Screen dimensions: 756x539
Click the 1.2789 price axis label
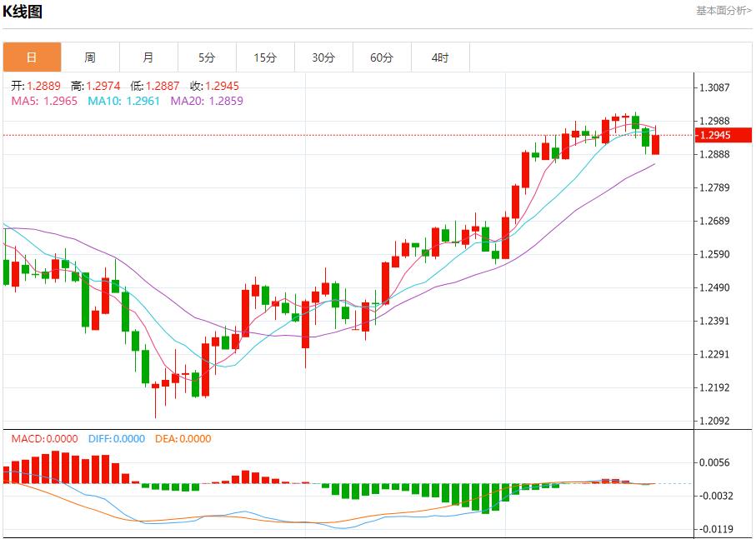tap(714, 187)
